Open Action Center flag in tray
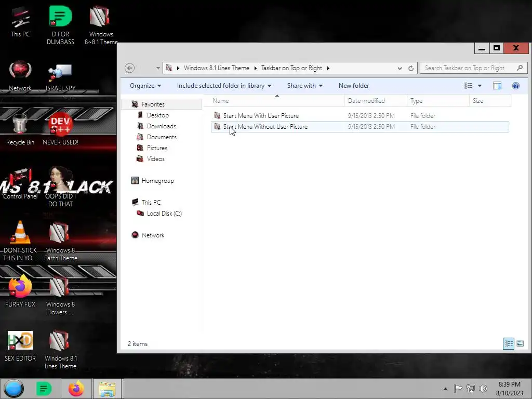Viewport: 532px width, 399px height. (x=458, y=389)
